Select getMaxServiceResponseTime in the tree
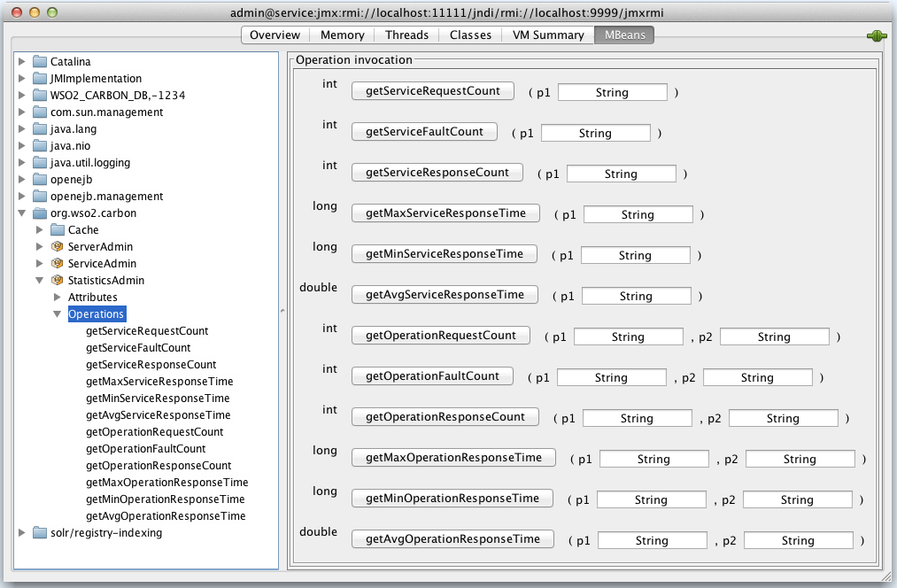897x588 pixels. (159, 382)
